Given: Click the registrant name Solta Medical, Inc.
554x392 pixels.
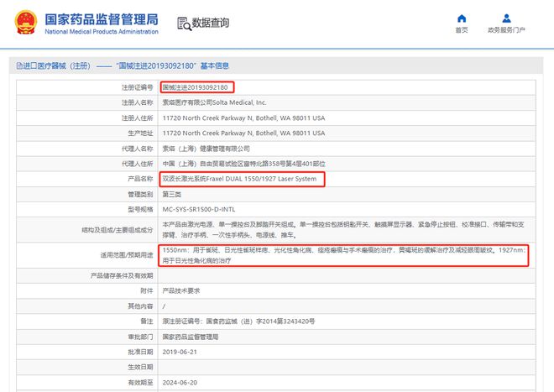Looking at the screenshot, I should click(214, 102).
